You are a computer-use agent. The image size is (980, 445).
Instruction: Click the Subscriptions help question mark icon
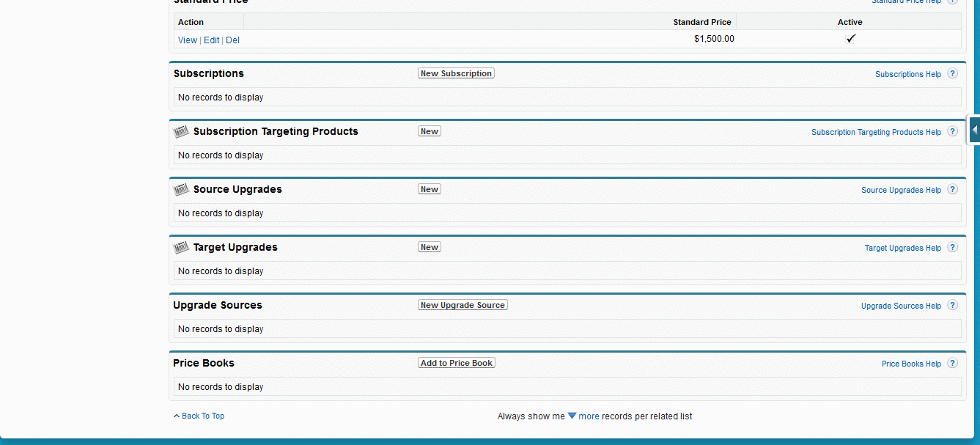[x=952, y=73]
